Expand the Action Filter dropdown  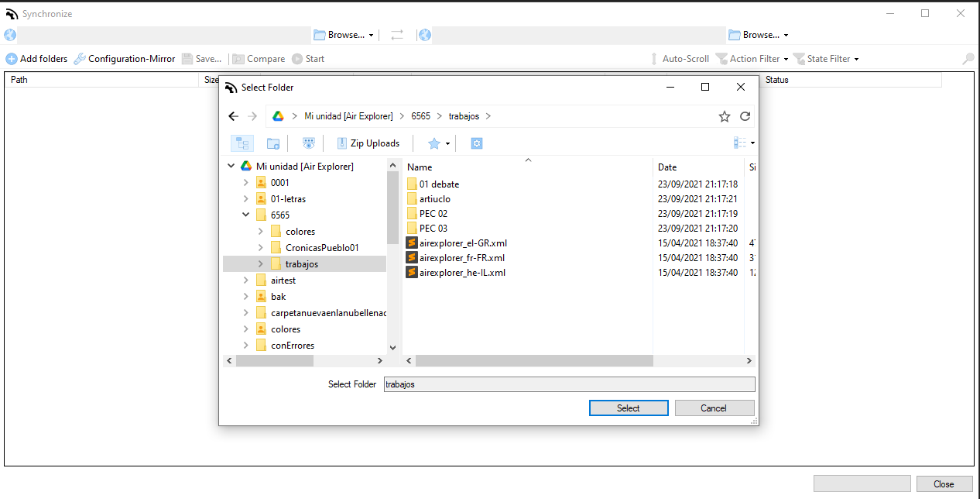click(x=752, y=58)
